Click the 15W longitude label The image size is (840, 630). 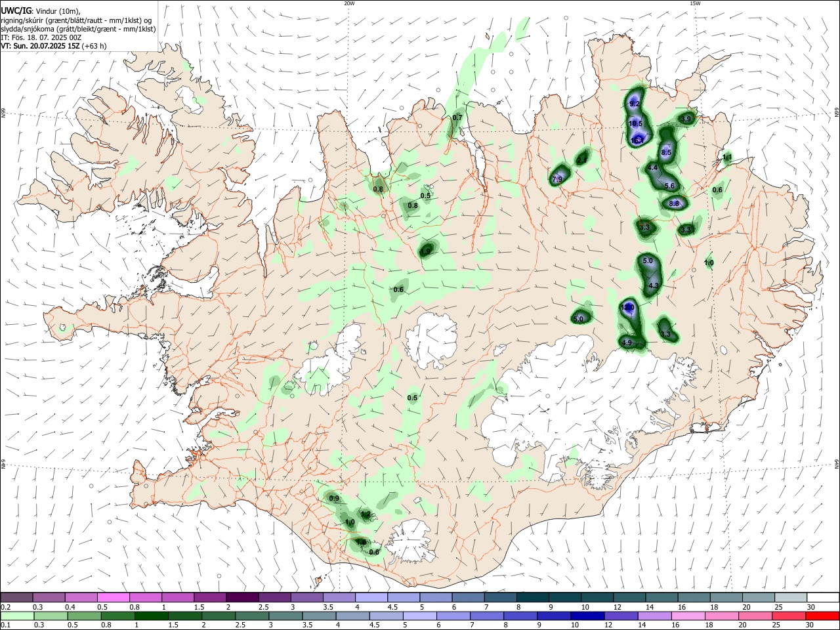click(x=695, y=3)
